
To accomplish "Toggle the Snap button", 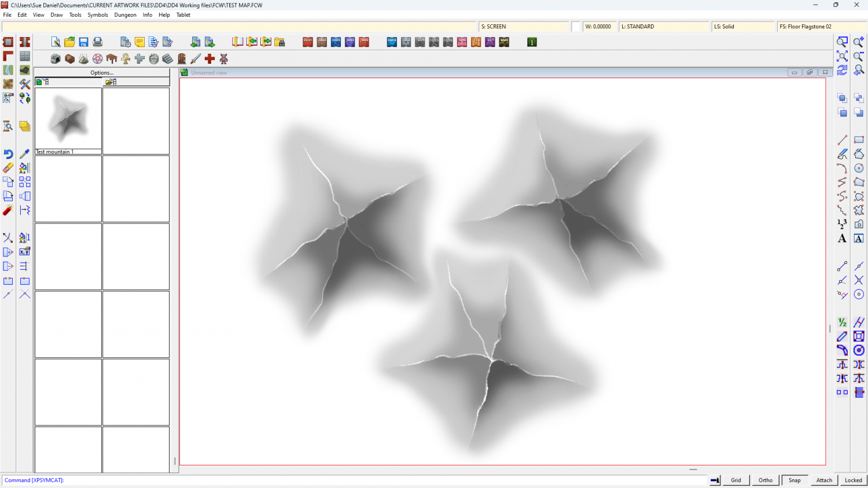I will (795, 480).
